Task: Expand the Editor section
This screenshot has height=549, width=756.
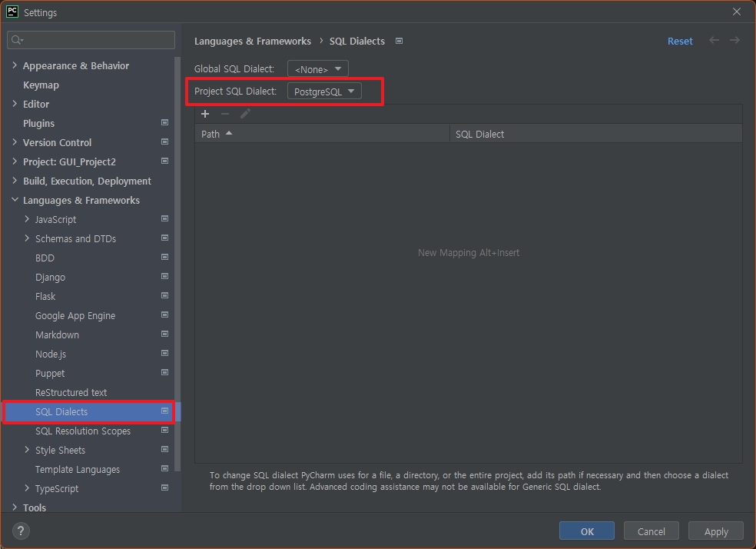Action: 15,104
